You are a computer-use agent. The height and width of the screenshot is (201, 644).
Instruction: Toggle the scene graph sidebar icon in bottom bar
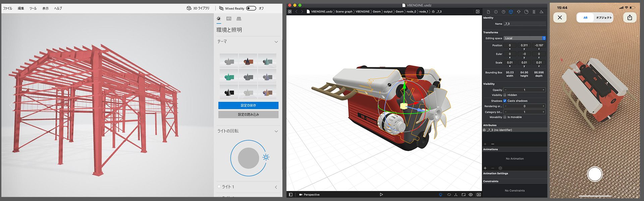click(290, 195)
